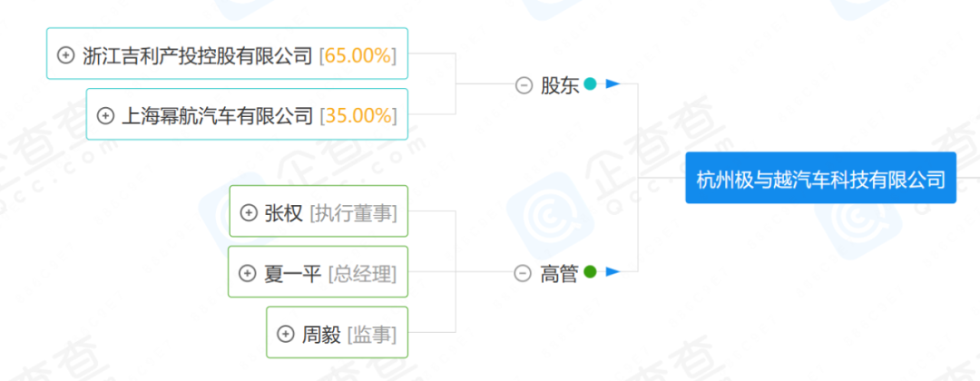Open 浙江吉利产投控股有限公司 company name

click(x=197, y=54)
